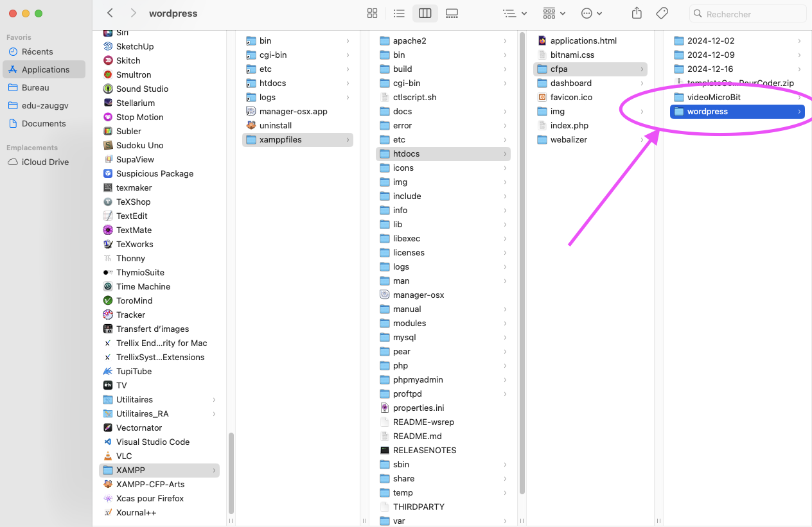Select Documents in the sidebar
The height and width of the screenshot is (527, 812).
click(44, 123)
